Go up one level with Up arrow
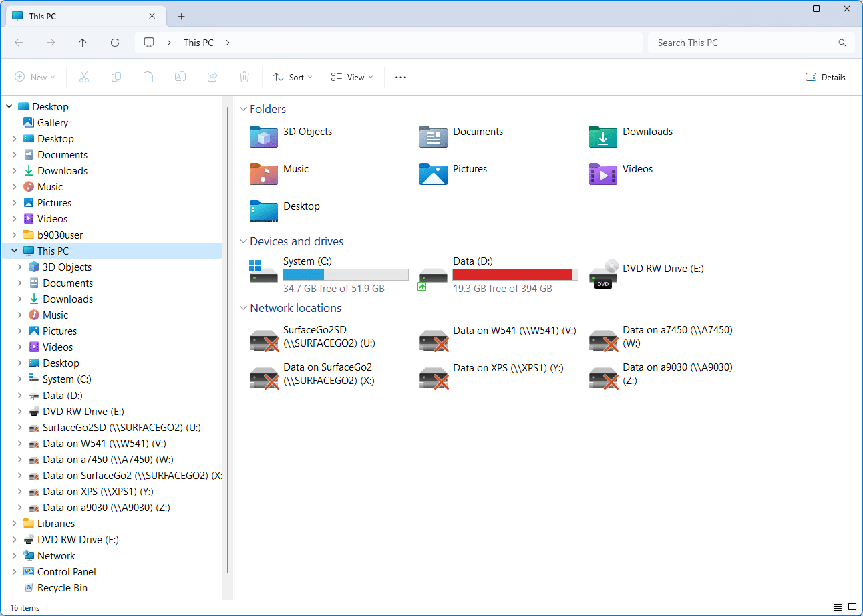The height and width of the screenshot is (616, 863). pyautogui.click(x=83, y=43)
